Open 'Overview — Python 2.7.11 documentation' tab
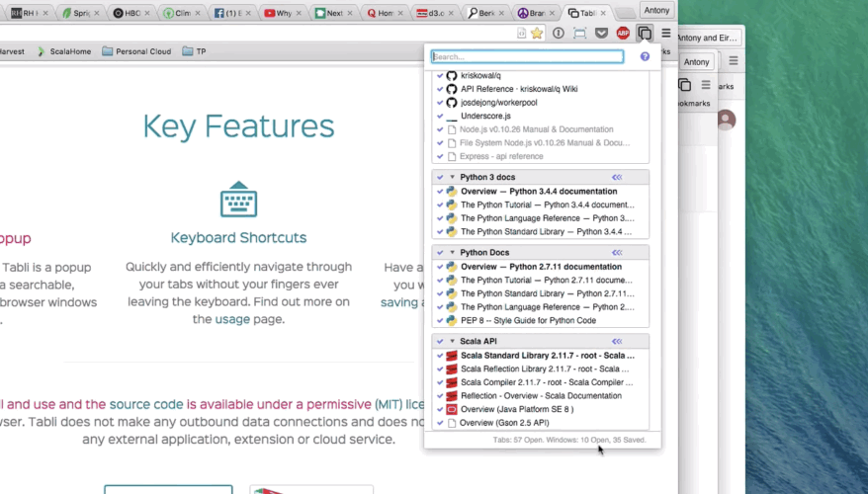This screenshot has height=494, width=868. pos(541,267)
